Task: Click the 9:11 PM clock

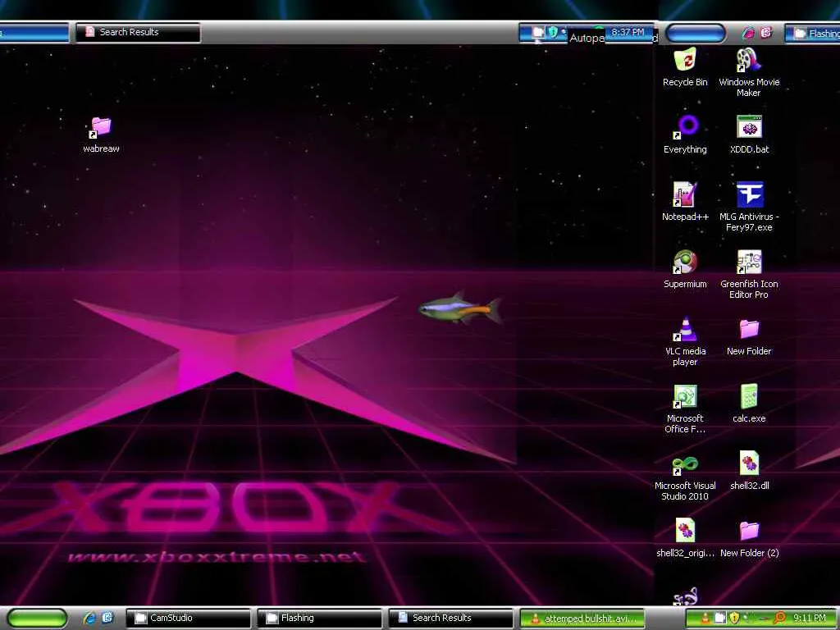Action: (x=810, y=619)
